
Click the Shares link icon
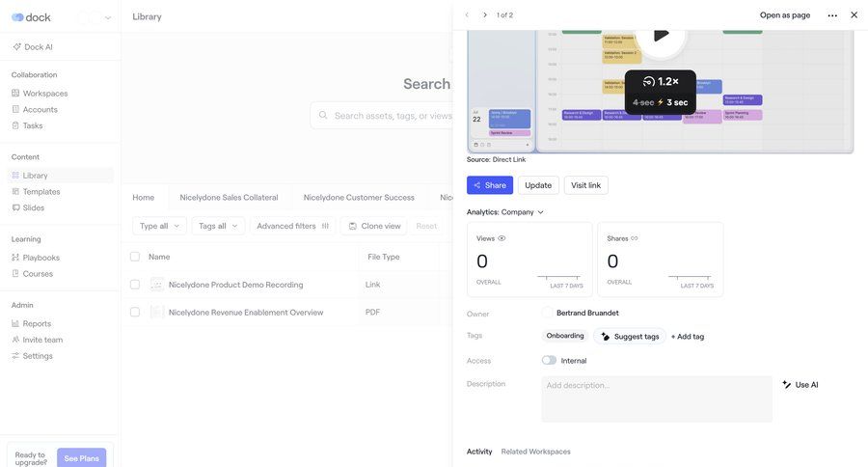click(x=635, y=238)
